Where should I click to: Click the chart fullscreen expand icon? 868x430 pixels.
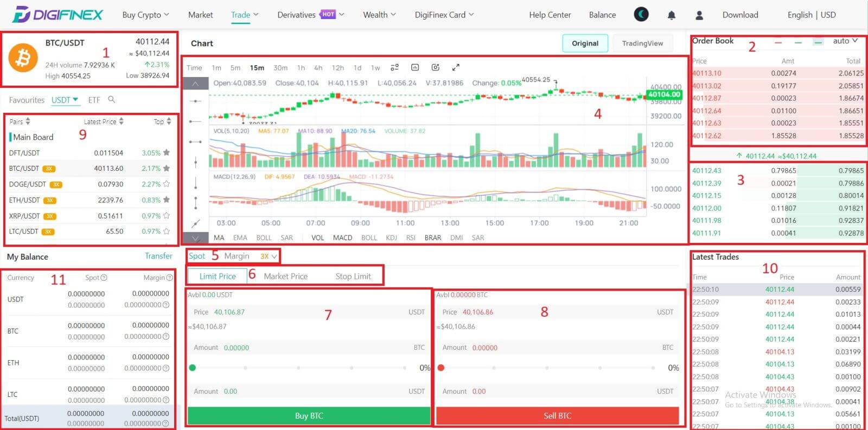tap(456, 67)
